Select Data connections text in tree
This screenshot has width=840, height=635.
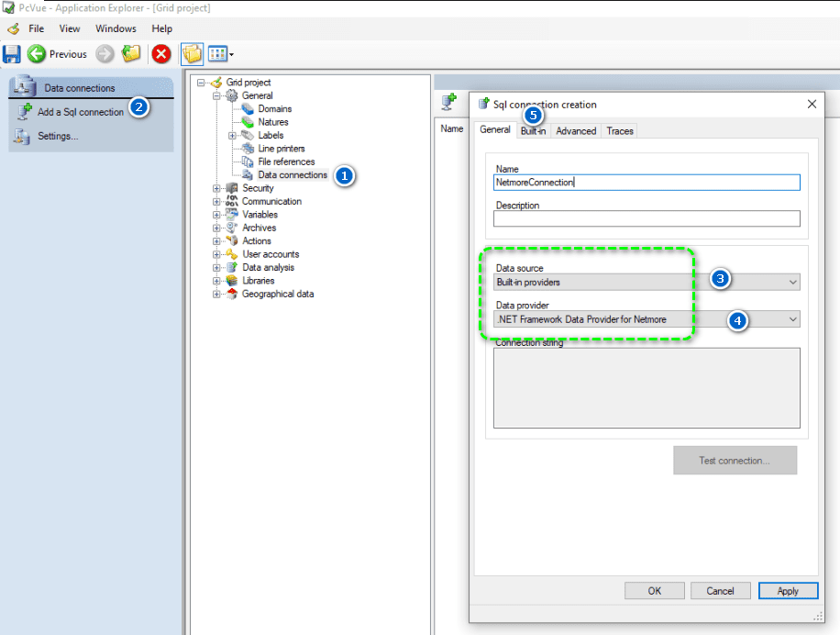coord(293,174)
